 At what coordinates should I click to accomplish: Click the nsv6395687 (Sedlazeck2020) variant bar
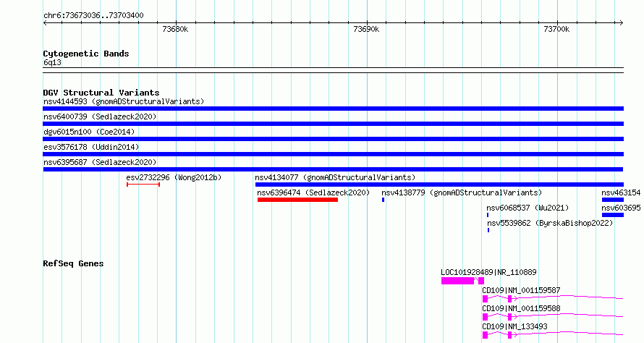point(333,169)
